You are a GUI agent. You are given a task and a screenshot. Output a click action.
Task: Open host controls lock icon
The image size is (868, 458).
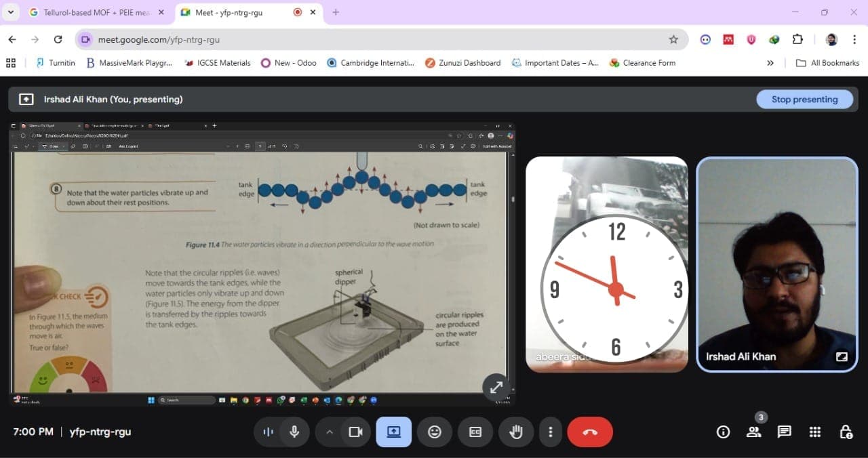[846, 432]
